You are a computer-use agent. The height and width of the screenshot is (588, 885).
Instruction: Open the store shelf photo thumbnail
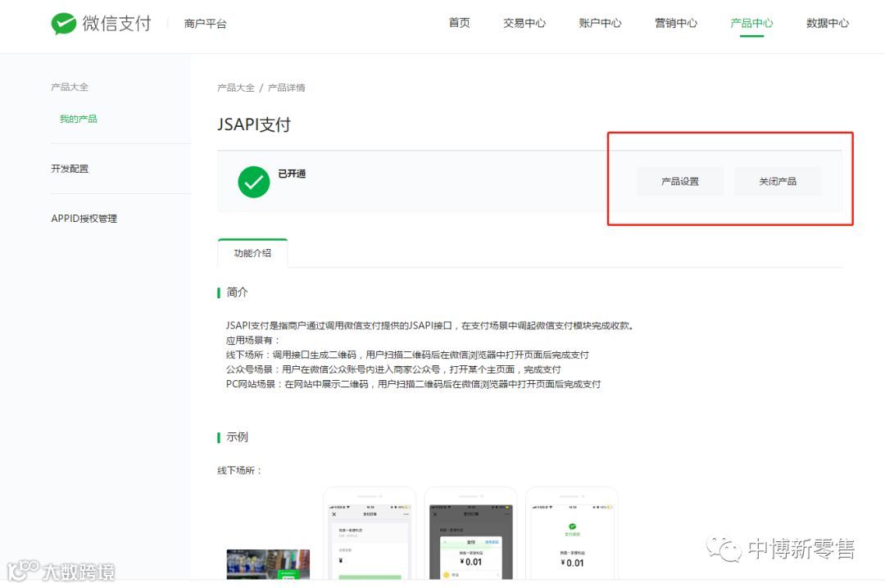268,564
